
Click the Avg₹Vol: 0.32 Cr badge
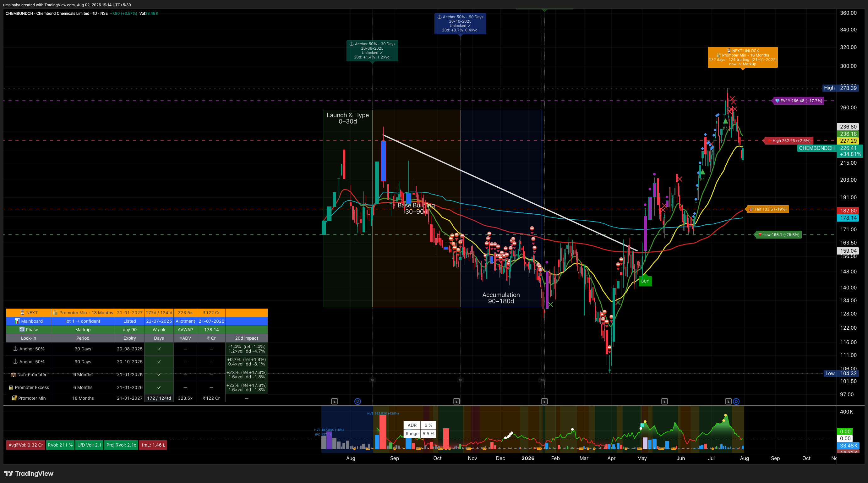[x=26, y=445]
